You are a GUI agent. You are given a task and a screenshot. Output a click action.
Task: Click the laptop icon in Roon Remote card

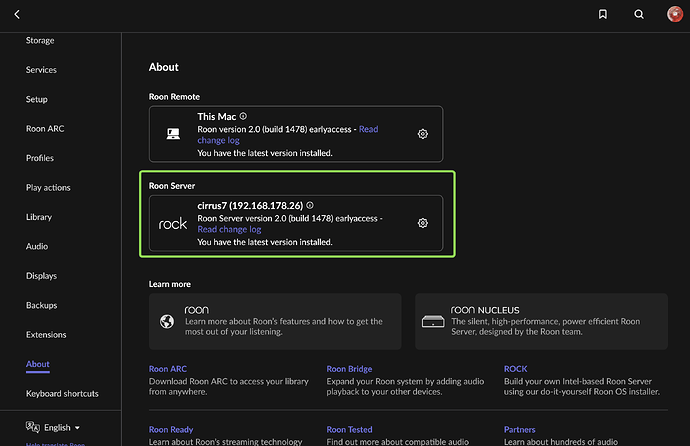tap(173, 134)
